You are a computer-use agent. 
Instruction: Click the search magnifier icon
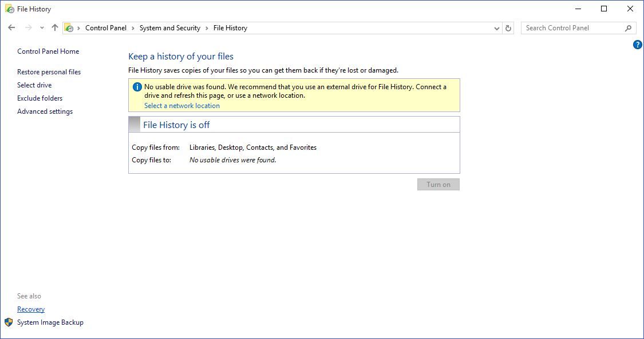pyautogui.click(x=629, y=27)
